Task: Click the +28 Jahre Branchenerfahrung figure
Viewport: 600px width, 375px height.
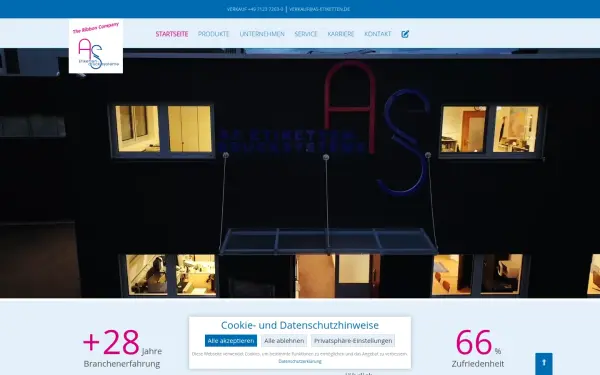Action: (x=122, y=348)
